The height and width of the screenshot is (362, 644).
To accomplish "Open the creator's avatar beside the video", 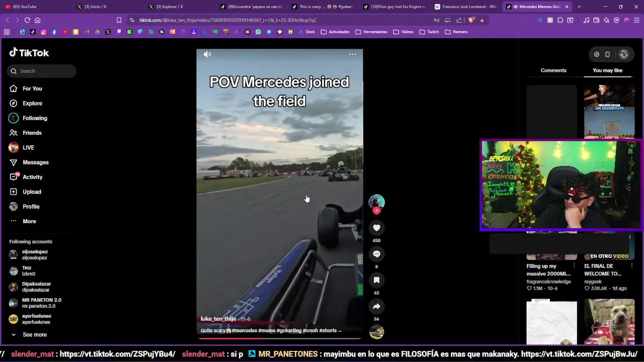I will (x=376, y=202).
